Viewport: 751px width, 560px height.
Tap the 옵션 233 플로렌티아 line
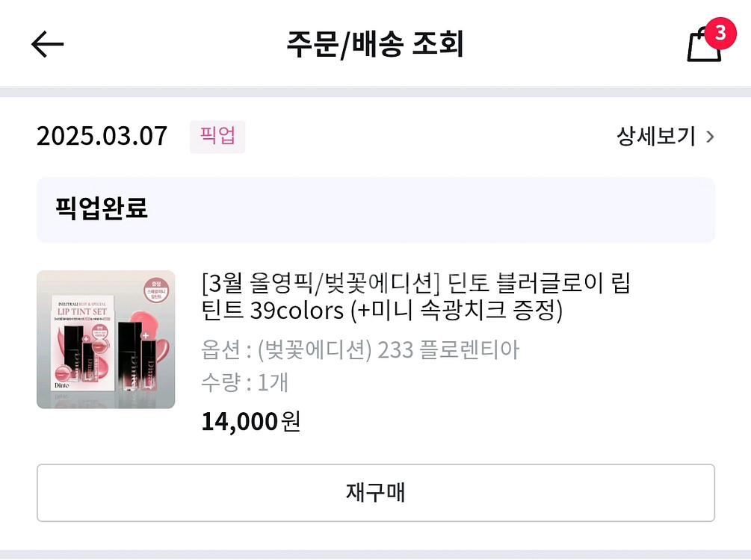click(x=360, y=349)
